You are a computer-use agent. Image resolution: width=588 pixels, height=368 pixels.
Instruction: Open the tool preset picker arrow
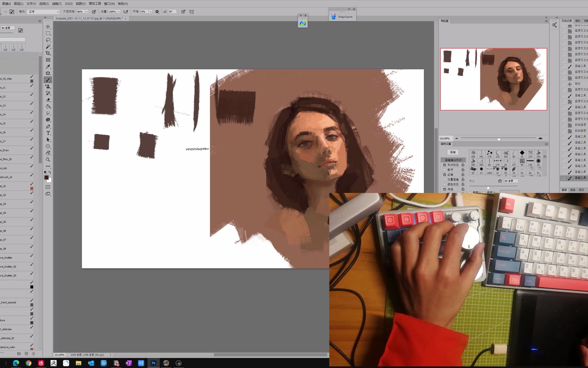[x=5, y=12]
